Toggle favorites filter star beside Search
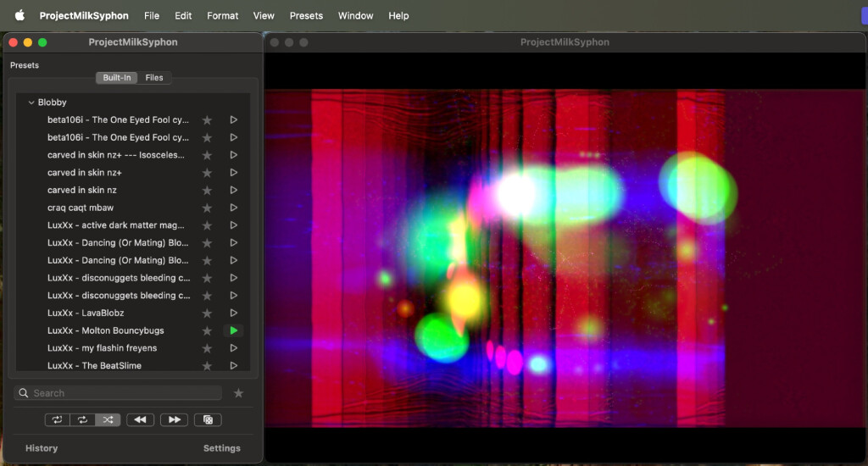The width and height of the screenshot is (868, 466). (x=238, y=393)
